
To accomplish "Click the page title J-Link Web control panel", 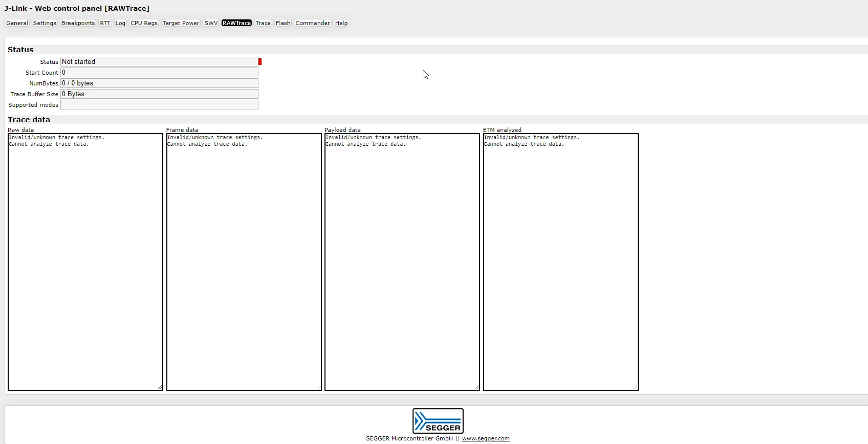I will click(x=77, y=9).
